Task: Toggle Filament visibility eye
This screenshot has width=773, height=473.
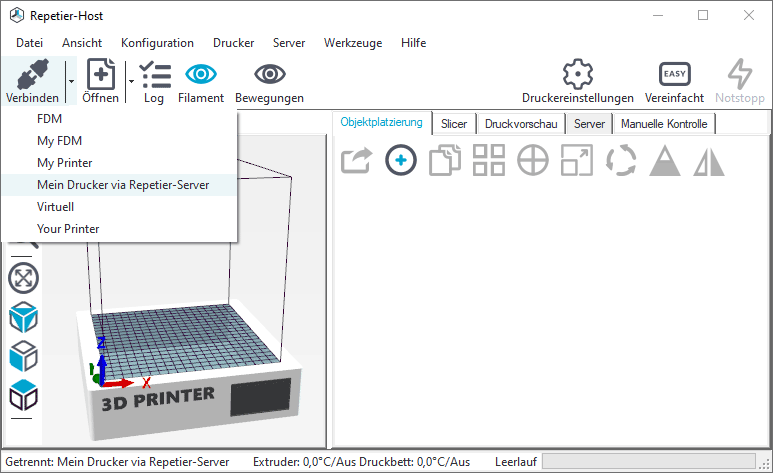Action: pos(201,74)
